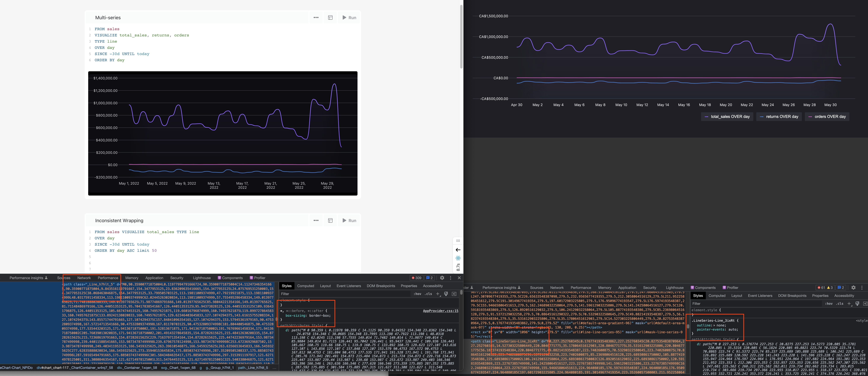Switch to Application tab in left DevTools

point(154,278)
